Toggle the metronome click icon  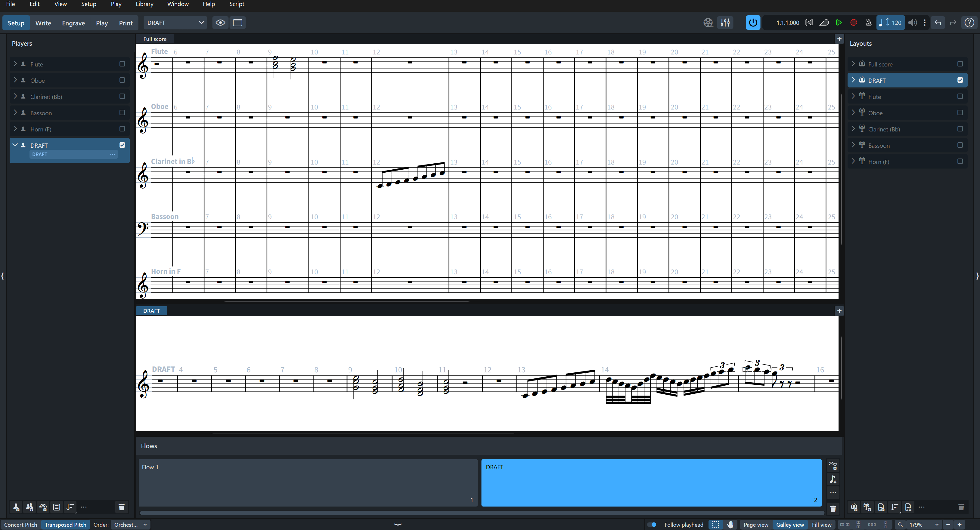[x=869, y=23]
